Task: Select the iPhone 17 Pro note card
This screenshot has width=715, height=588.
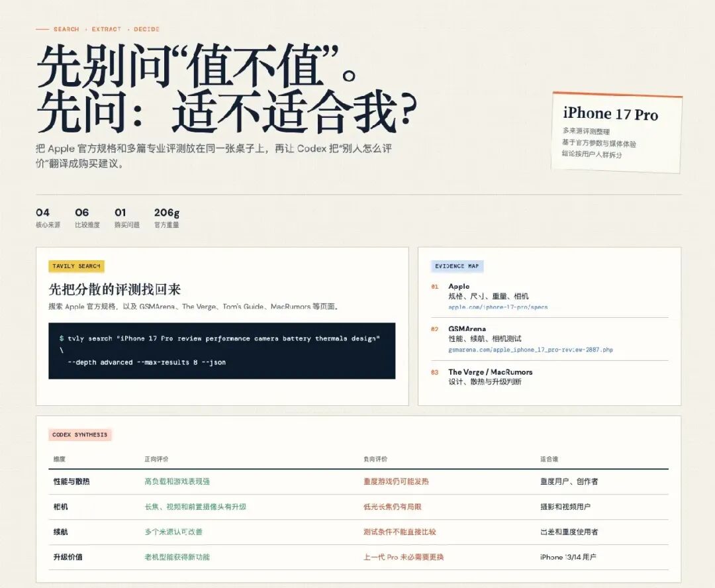Action: [616, 132]
